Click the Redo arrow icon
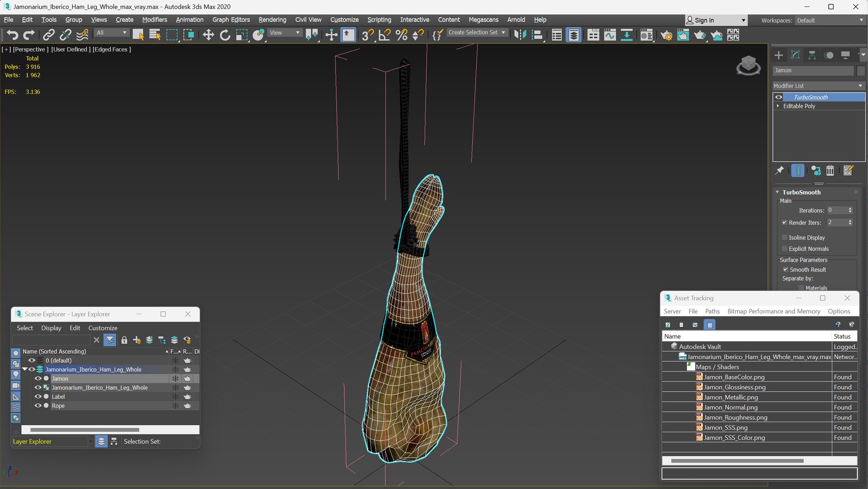868x489 pixels. (29, 35)
